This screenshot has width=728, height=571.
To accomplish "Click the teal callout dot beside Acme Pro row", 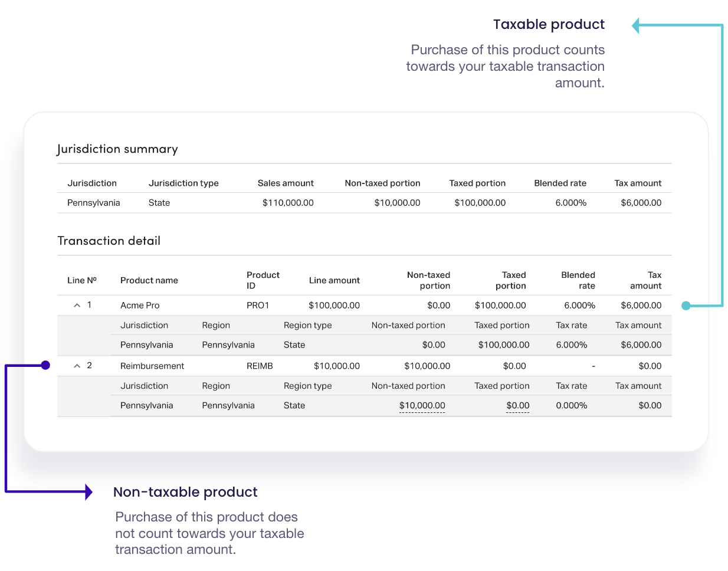I will click(686, 306).
